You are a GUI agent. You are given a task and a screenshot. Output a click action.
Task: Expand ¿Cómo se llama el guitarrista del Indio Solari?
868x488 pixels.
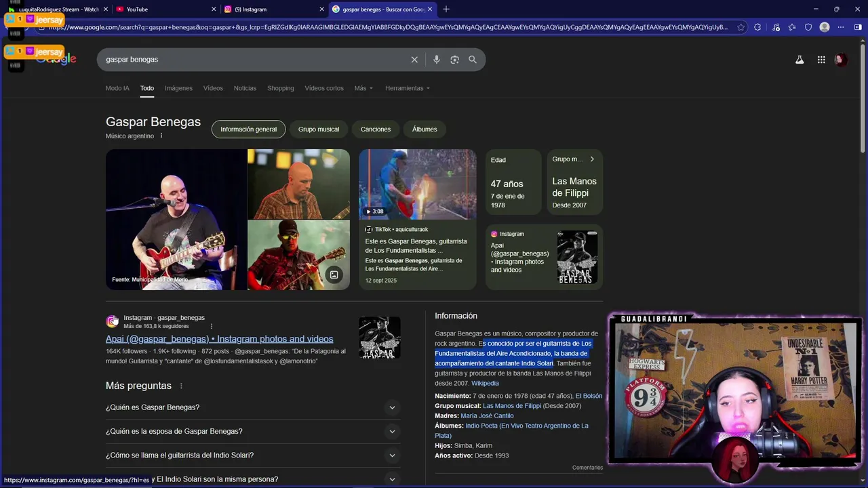tap(252, 455)
